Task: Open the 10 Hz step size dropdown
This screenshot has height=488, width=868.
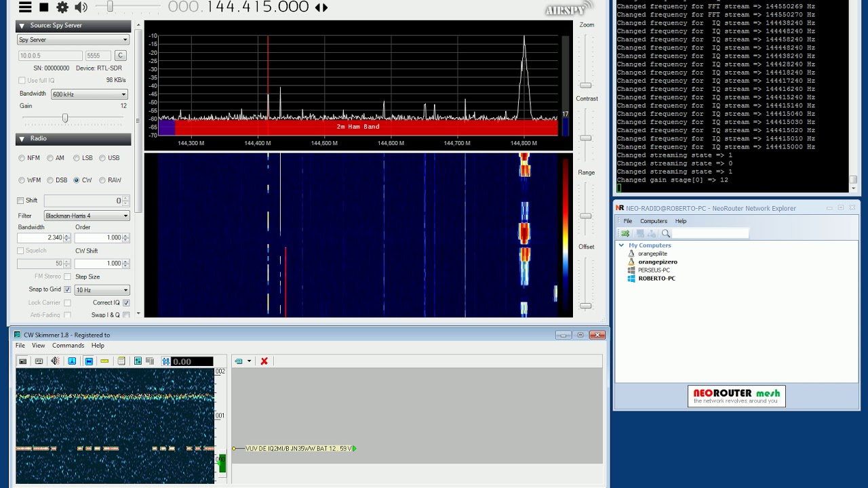Action: click(102, 290)
